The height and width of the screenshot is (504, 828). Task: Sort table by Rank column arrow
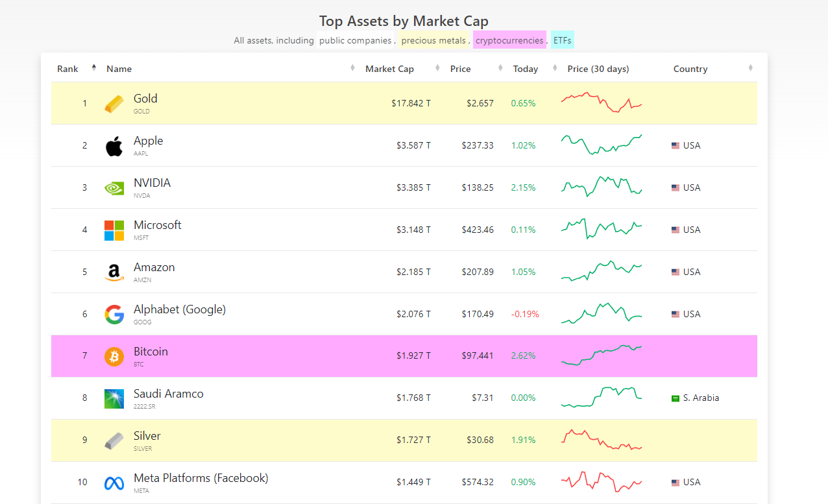[93, 67]
